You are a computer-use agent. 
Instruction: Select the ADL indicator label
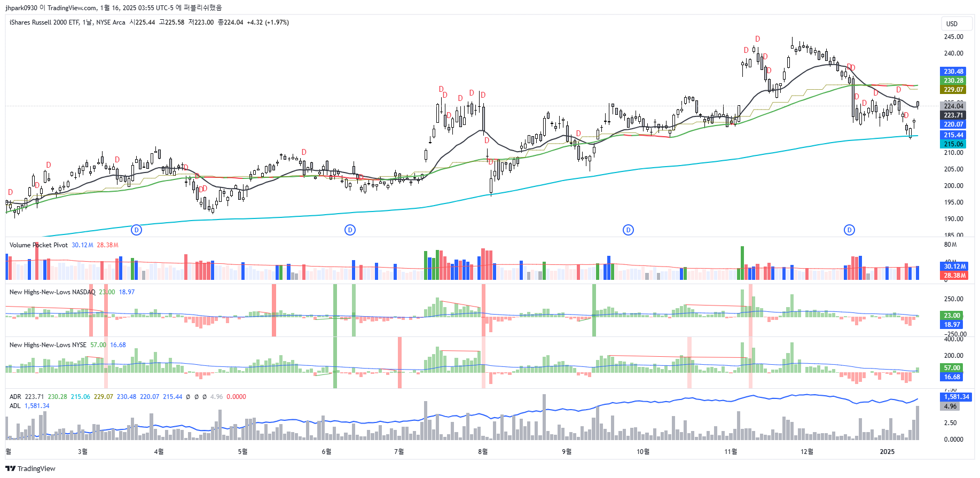click(x=15, y=406)
